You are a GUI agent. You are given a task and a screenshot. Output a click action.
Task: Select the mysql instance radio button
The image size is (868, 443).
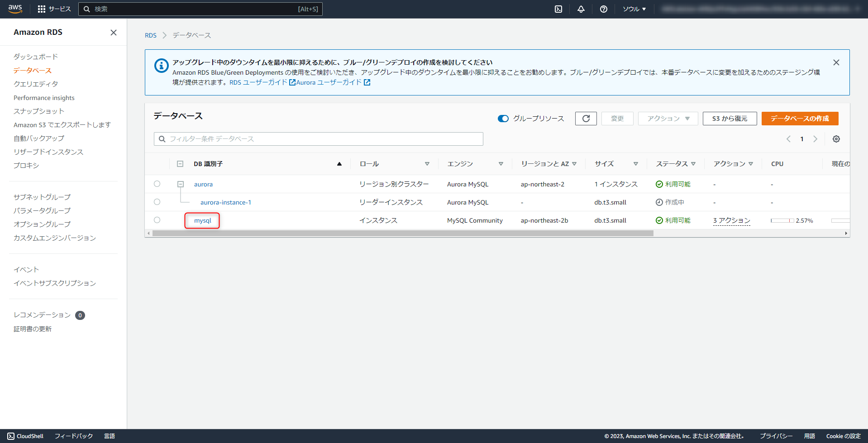click(x=157, y=220)
